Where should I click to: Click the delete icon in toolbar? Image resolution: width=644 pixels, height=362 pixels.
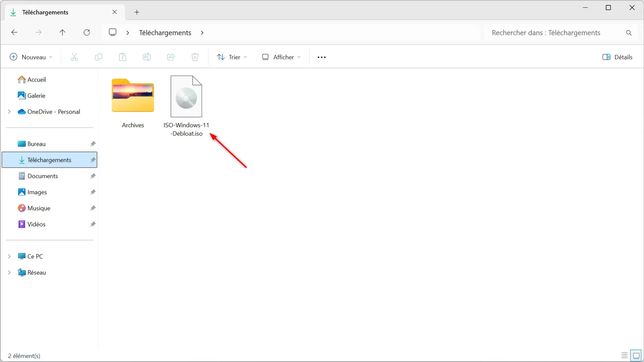point(195,57)
